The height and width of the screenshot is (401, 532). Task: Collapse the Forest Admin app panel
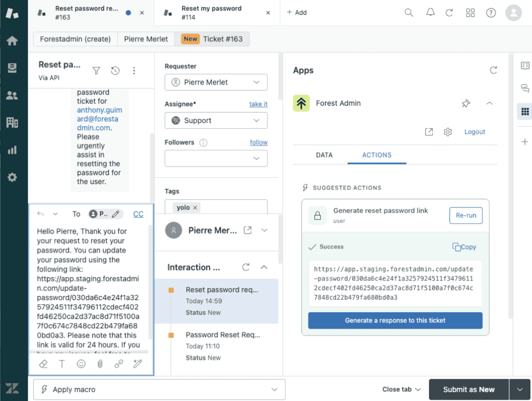(x=489, y=103)
